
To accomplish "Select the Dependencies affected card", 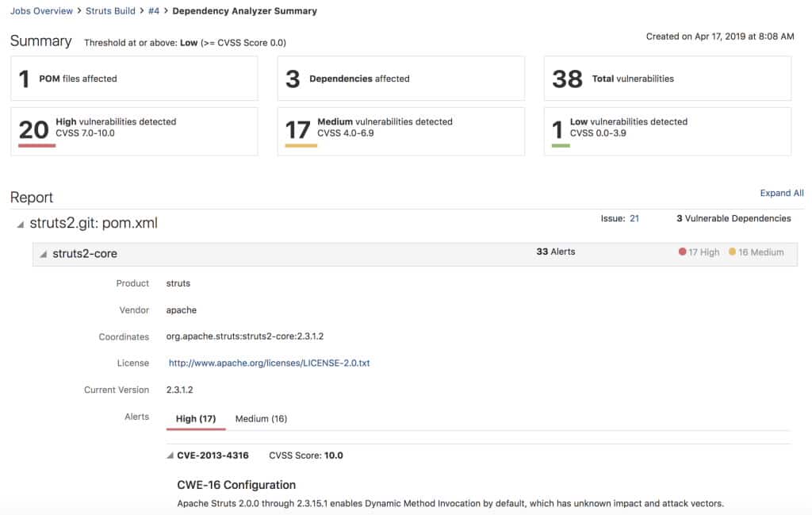I will pos(400,79).
